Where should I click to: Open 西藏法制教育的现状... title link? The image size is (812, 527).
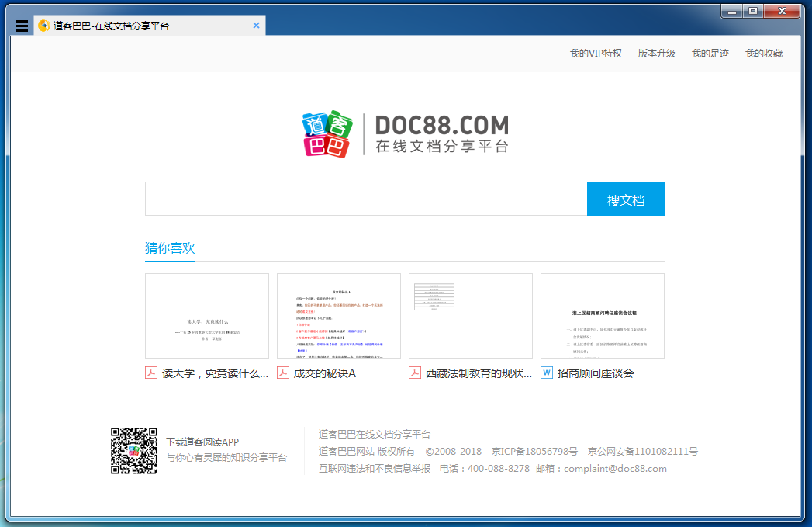479,373
